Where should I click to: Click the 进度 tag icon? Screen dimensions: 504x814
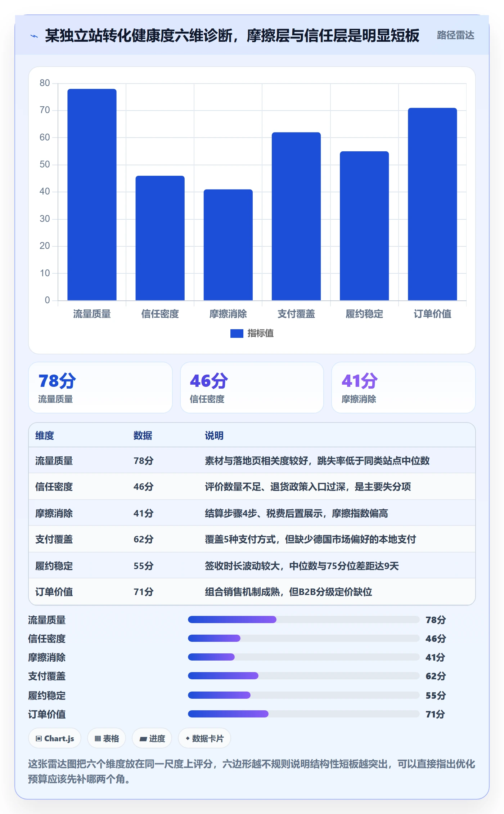click(x=143, y=739)
